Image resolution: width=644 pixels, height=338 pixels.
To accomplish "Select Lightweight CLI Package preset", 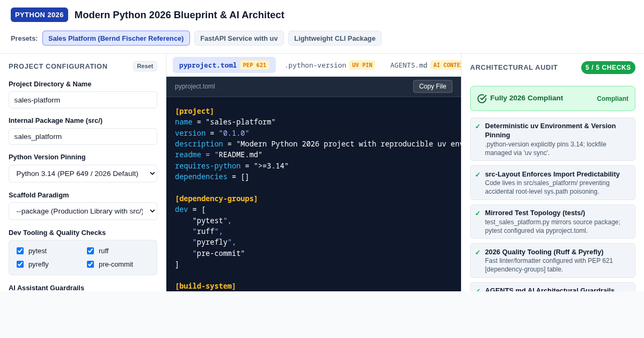I will 335,38.
